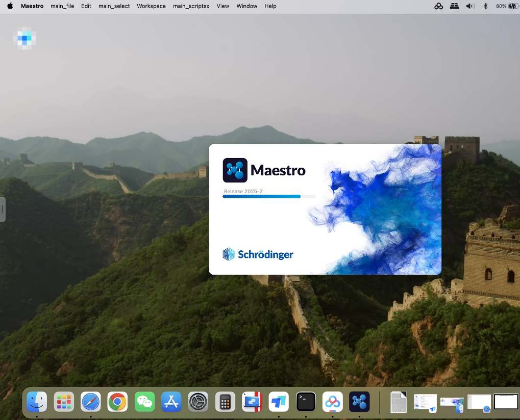Click the Release 2025-2 text
520x420 pixels.
243,192
